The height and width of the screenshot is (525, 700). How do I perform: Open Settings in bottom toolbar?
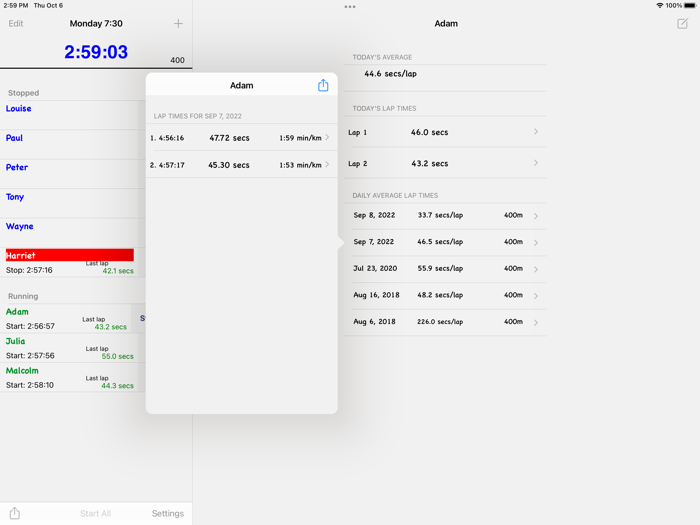(x=167, y=513)
